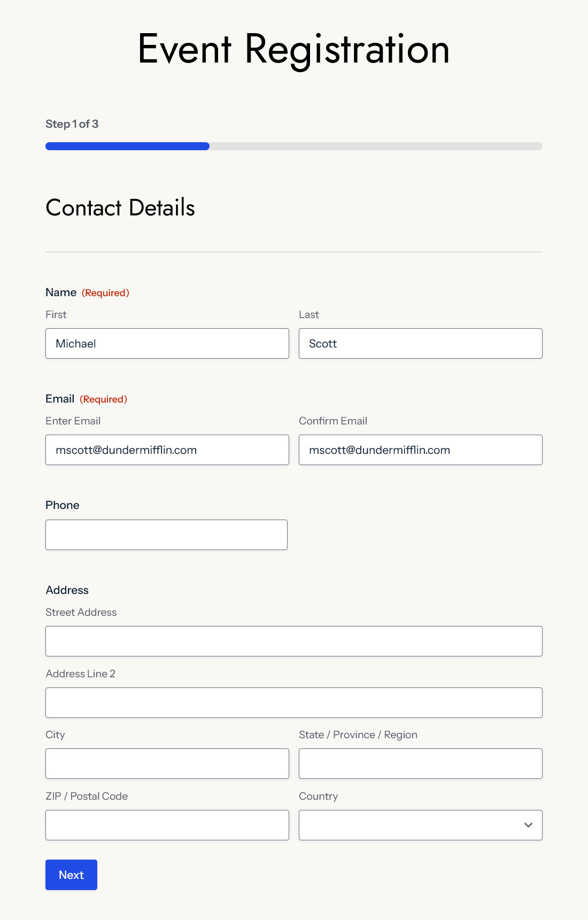Image resolution: width=588 pixels, height=920 pixels.
Task: Click the Address section label
Action: (67, 590)
